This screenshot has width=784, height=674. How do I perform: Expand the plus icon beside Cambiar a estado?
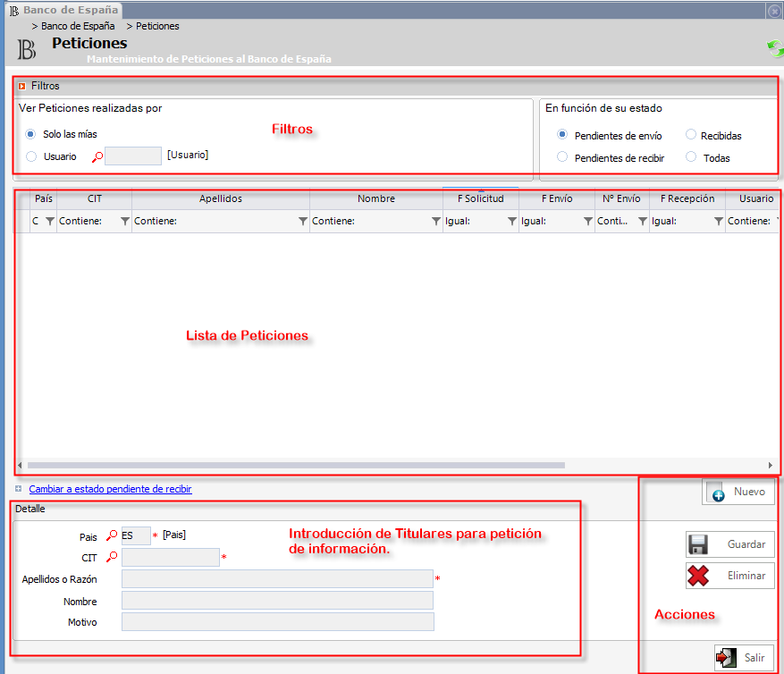19,489
